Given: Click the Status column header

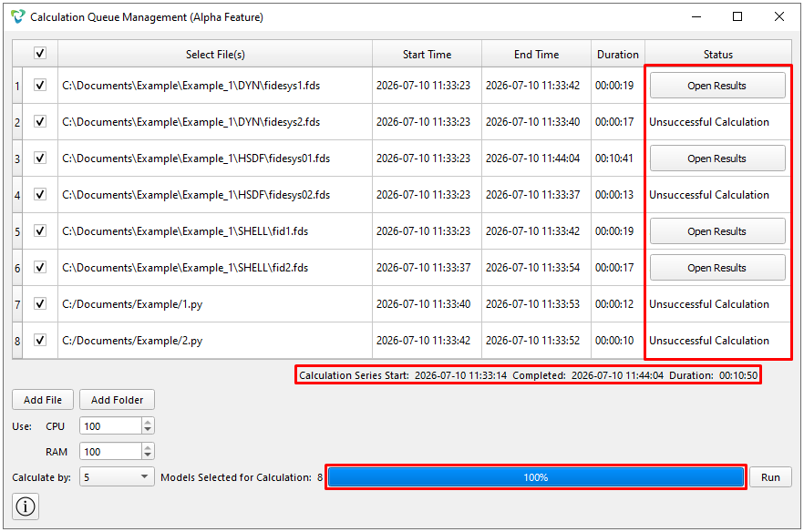Looking at the screenshot, I should [x=718, y=55].
